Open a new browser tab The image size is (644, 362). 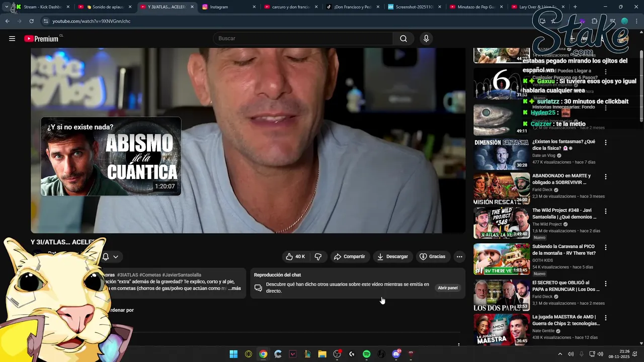[x=575, y=7]
